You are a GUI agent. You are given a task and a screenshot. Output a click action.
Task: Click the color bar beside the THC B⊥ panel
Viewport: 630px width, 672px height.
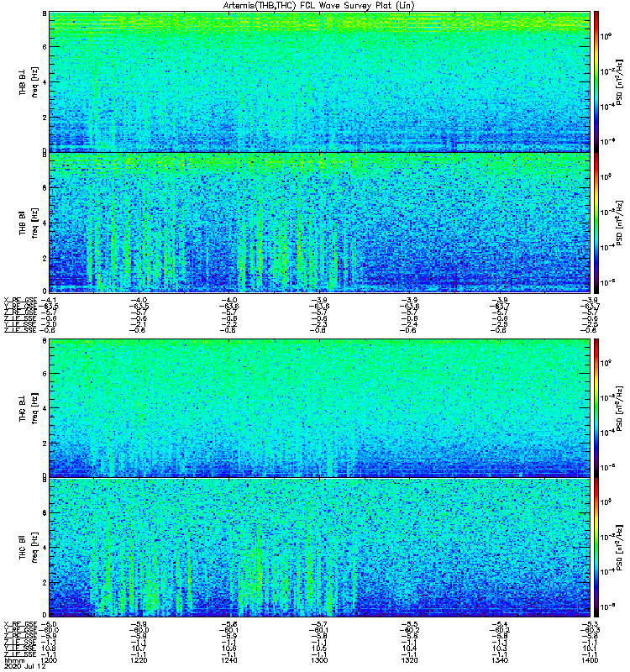[x=596, y=408]
